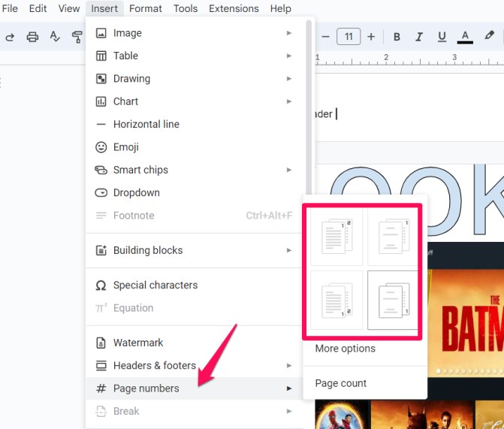
Task: Click the Headers & footers submenu arrow
Action: [289, 366]
